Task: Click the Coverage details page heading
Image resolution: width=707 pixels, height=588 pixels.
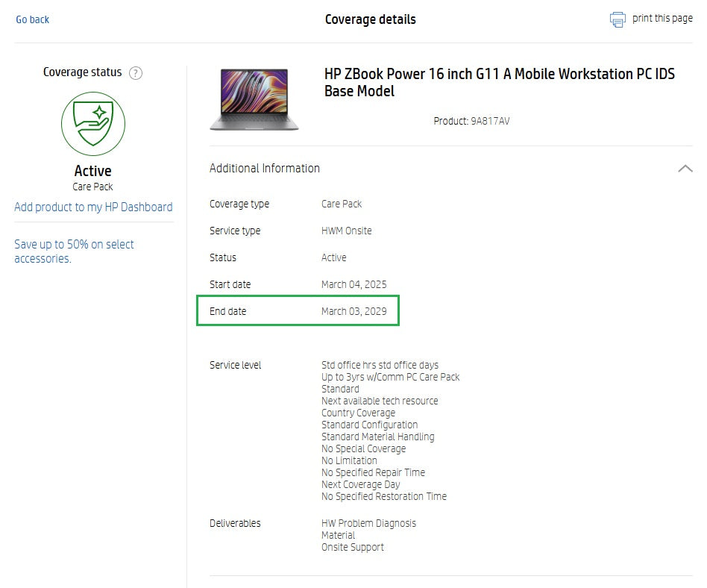Action: click(x=371, y=19)
